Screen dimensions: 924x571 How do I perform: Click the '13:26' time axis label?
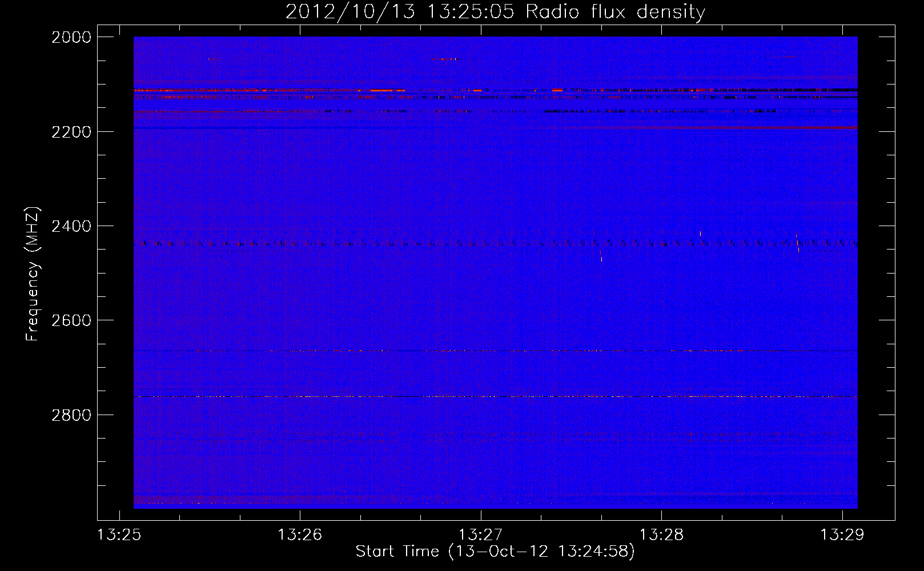point(300,535)
